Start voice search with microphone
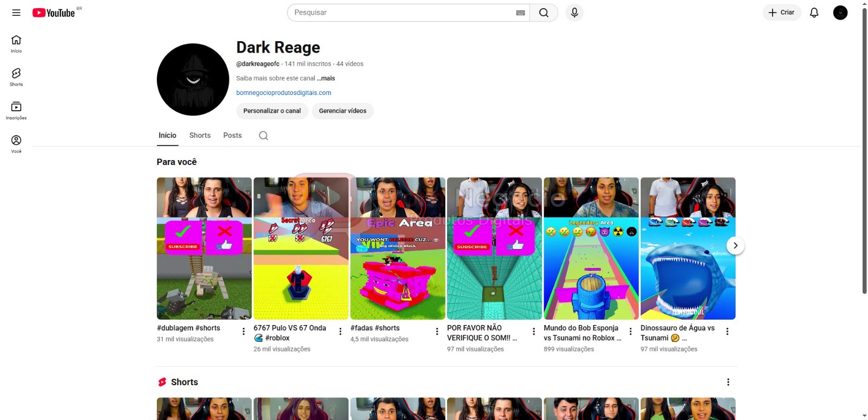 (x=574, y=12)
